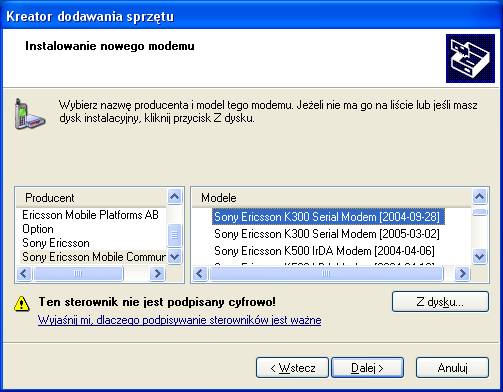Click the Modele list right arrow
The image size is (503, 392).
pyautogui.click(x=462, y=274)
